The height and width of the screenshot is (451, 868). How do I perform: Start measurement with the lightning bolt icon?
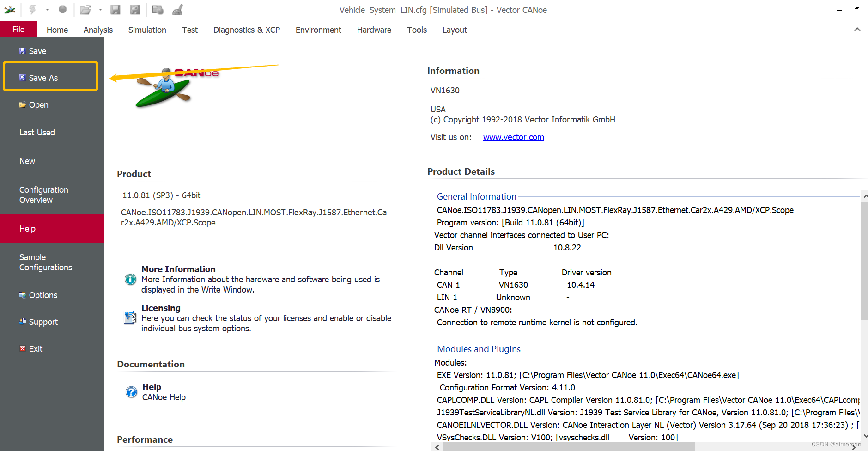pos(33,10)
